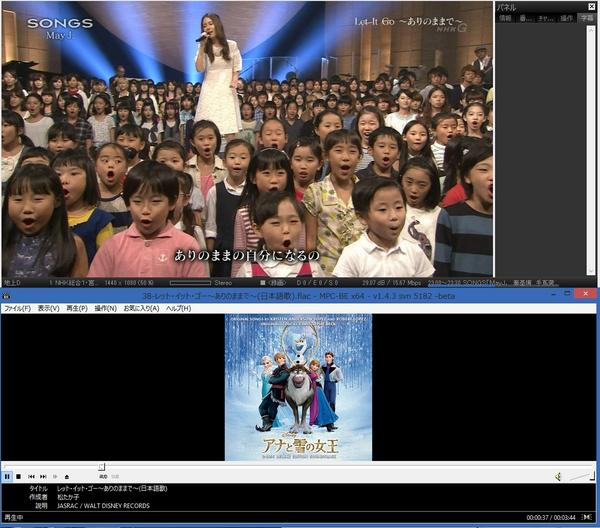This screenshot has width=600, height=528.
Task: Open the 操作(N) menu
Action: pos(106,308)
